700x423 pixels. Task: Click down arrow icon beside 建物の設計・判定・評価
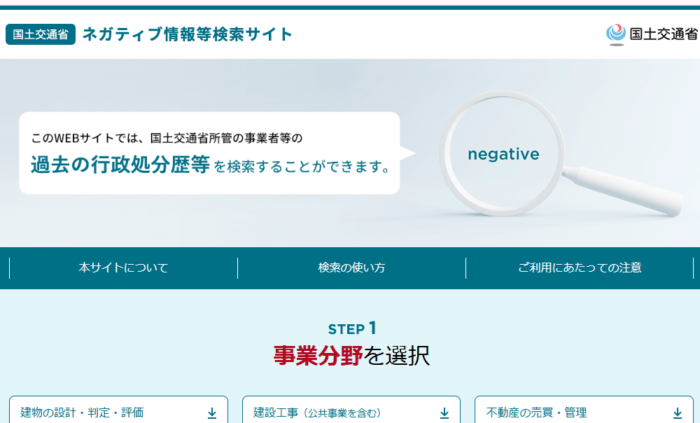pos(212,412)
